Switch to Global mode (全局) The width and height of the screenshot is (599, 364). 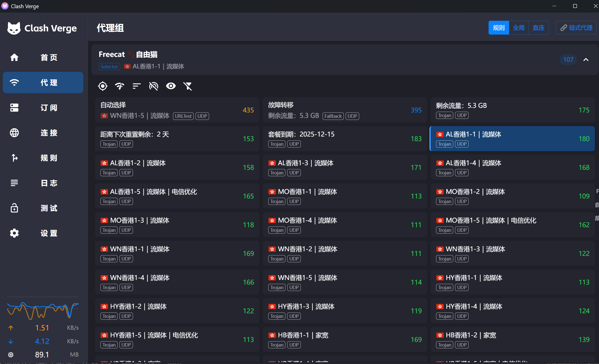(519, 28)
